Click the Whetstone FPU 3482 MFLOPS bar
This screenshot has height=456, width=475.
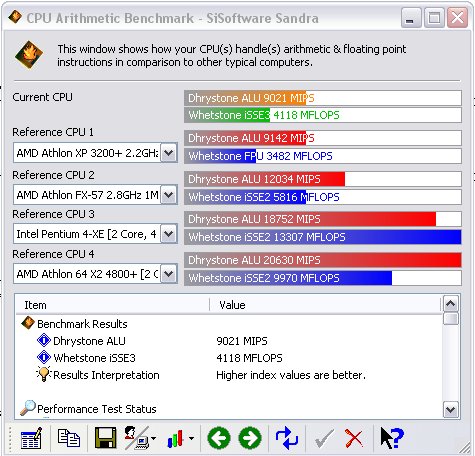[323, 156]
